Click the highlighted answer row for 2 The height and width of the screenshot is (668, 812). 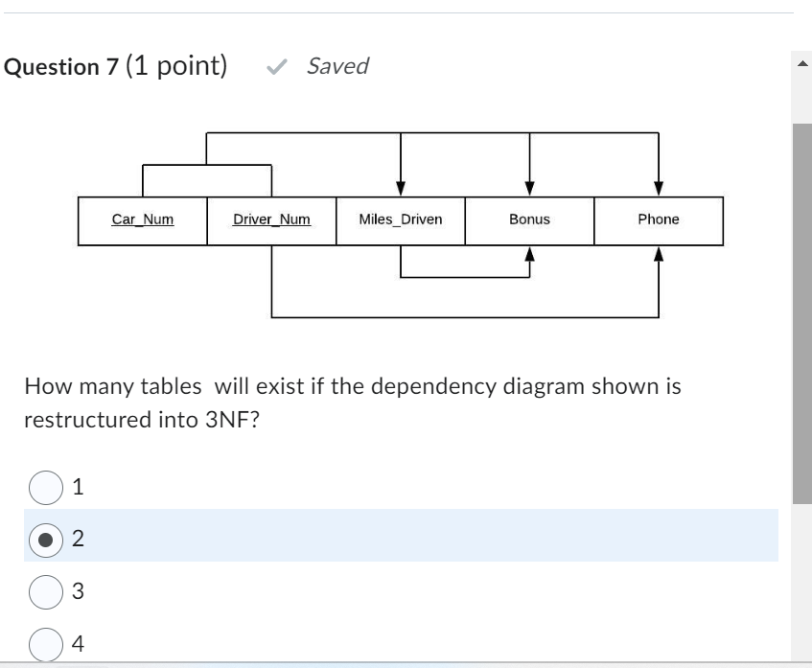tap(403, 538)
